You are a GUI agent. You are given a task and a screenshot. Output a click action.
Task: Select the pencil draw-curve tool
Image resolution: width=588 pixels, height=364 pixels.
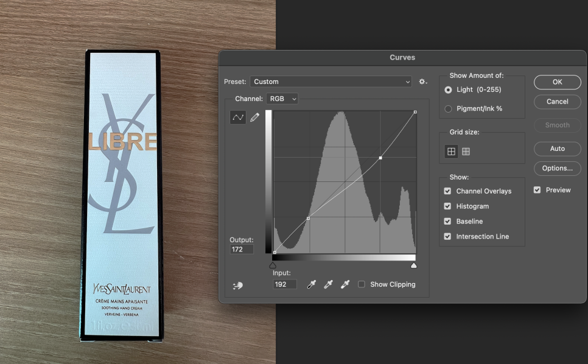point(254,117)
